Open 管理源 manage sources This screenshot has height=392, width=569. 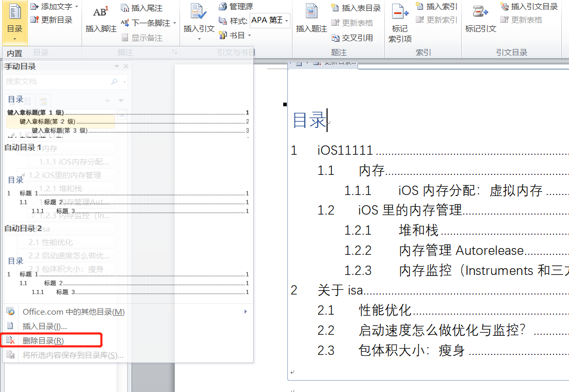pos(236,6)
